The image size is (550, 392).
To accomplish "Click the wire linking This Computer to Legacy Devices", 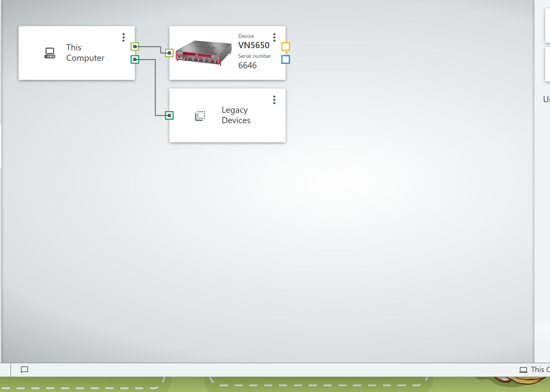I will click(x=155, y=88).
